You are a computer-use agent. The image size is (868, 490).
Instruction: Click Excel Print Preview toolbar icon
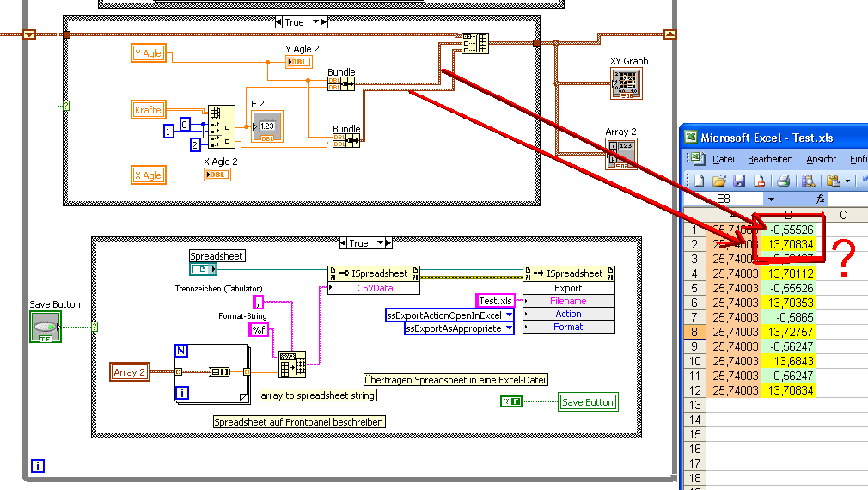(x=808, y=181)
